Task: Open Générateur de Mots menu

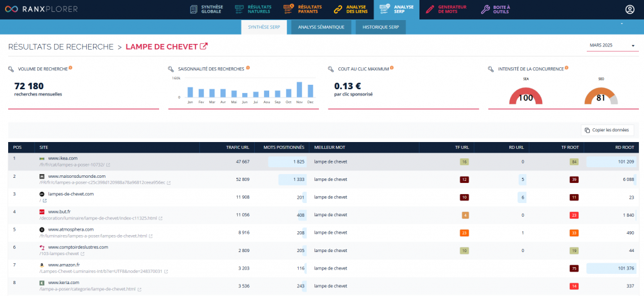Action: pyautogui.click(x=446, y=9)
